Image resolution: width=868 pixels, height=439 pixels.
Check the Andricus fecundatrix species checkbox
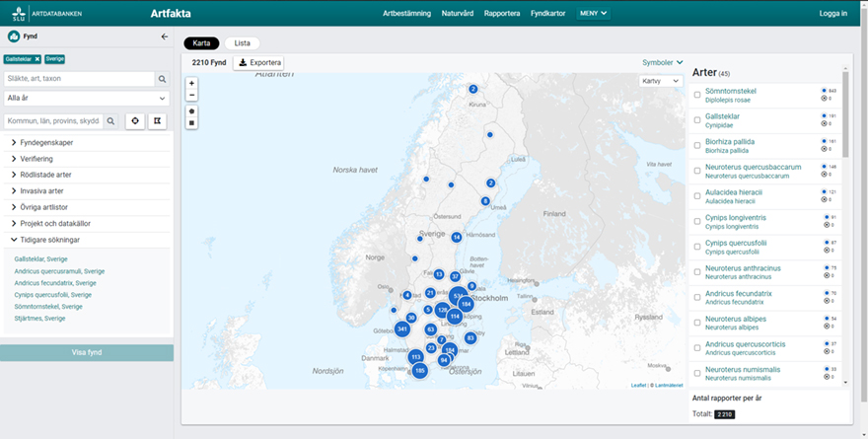point(697,297)
